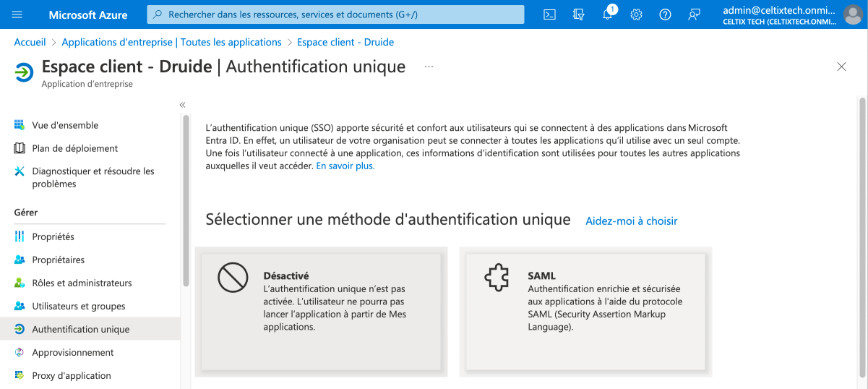Collapse the left navigation pane
The image size is (868, 389).
[183, 105]
